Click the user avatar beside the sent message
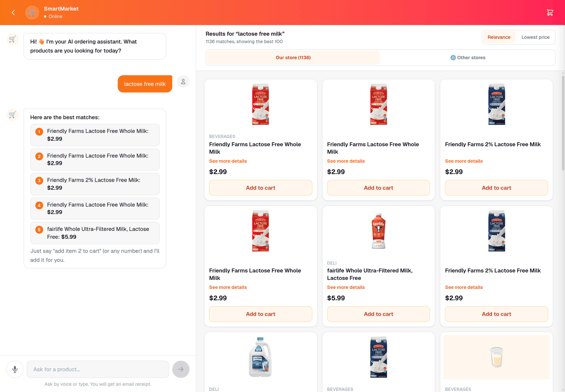The width and height of the screenshot is (565, 392). 183,82
